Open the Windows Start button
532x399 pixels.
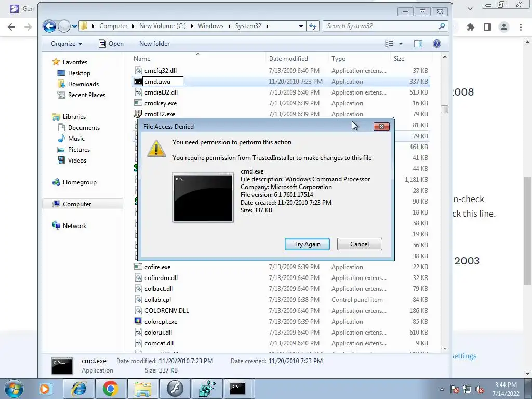[x=14, y=389]
